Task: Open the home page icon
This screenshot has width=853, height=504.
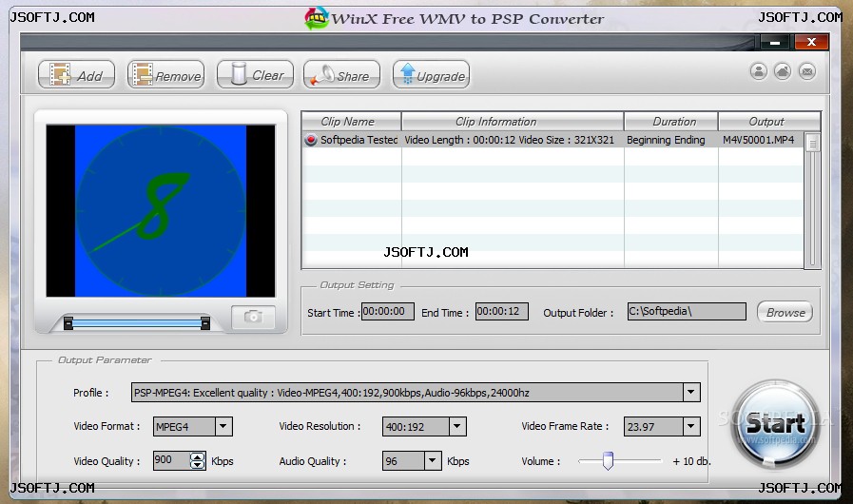Action: pyautogui.click(x=783, y=71)
